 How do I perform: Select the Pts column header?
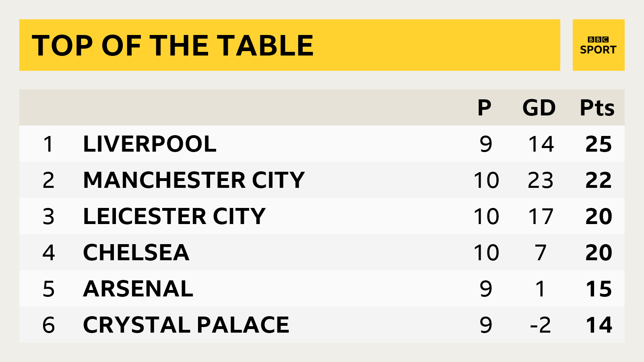click(597, 108)
